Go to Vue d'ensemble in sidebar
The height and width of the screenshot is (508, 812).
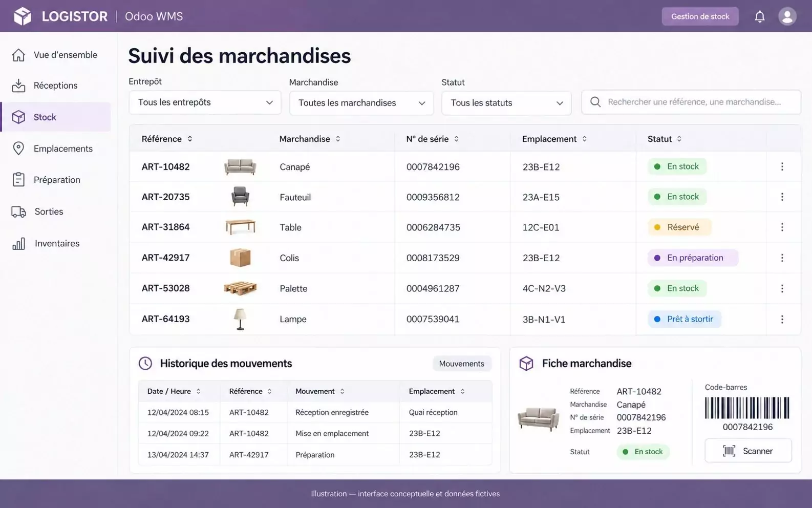tap(55, 55)
